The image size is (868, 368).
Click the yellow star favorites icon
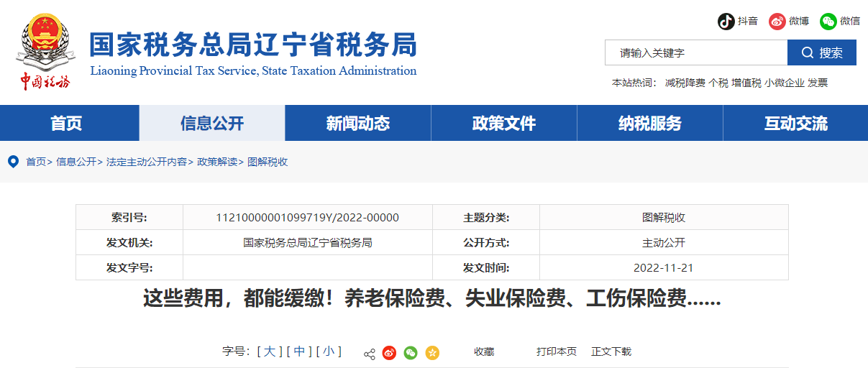click(x=432, y=353)
